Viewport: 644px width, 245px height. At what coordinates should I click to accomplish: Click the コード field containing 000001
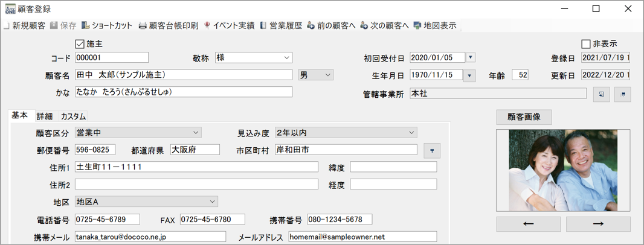[x=112, y=57]
